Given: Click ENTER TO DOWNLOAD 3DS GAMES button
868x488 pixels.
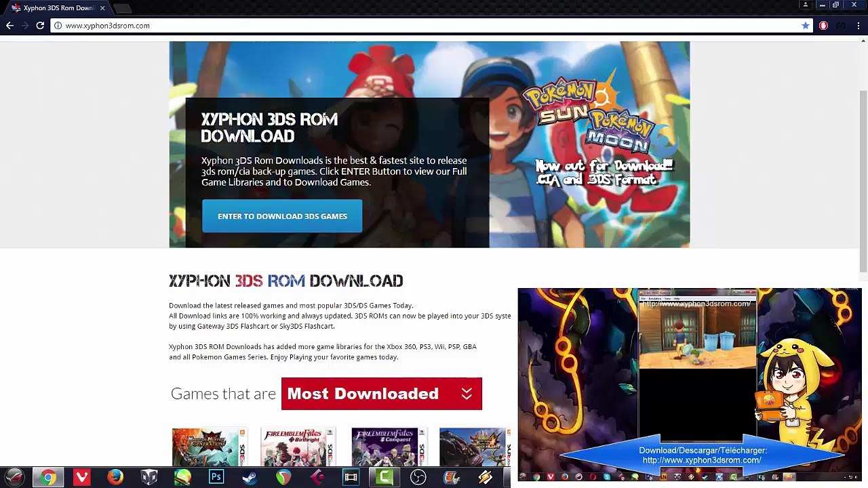Looking at the screenshot, I should click(282, 216).
